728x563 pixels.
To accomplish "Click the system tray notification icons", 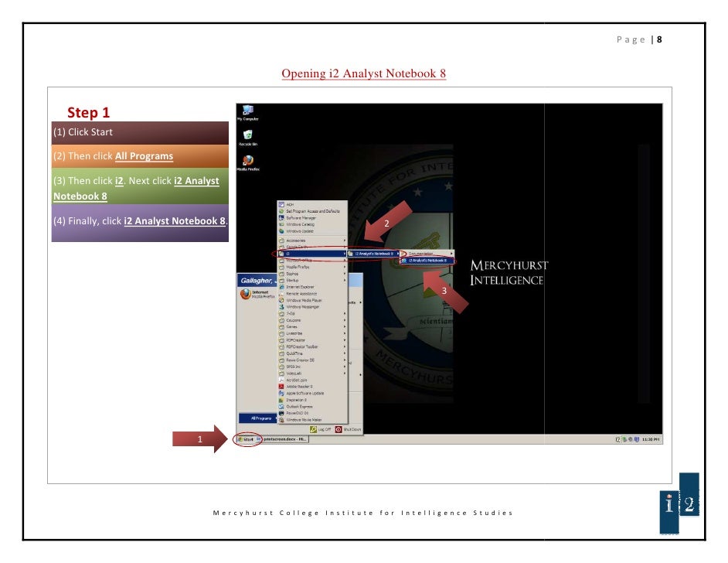I will click(628, 439).
